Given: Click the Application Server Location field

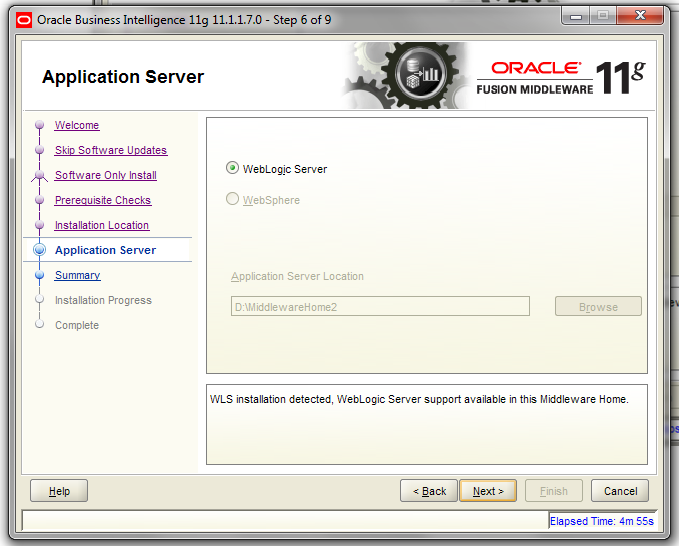Looking at the screenshot, I should pyautogui.click(x=380, y=307).
